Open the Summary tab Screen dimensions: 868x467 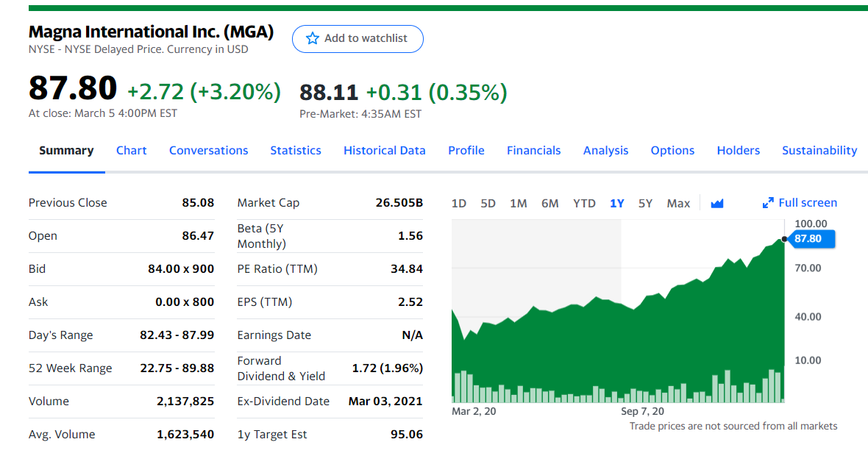66,151
